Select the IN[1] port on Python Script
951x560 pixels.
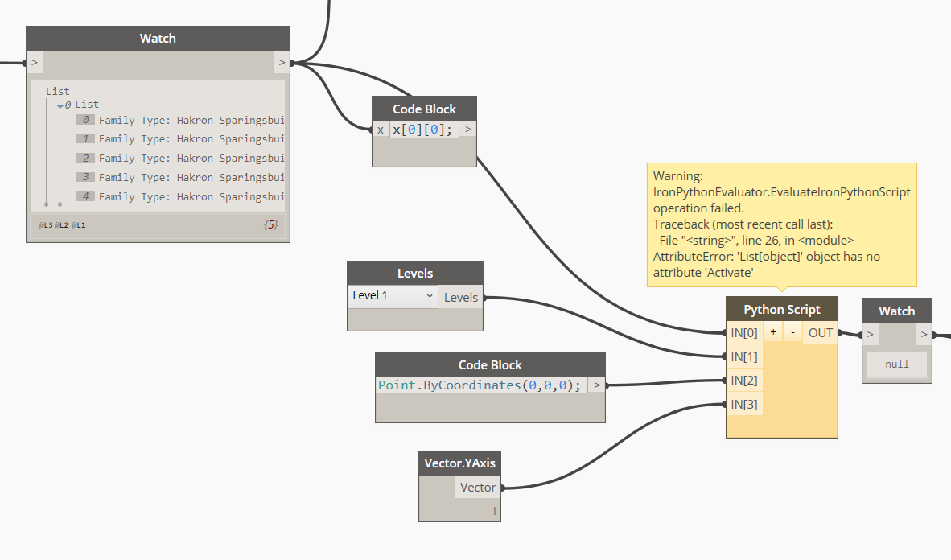pos(744,356)
